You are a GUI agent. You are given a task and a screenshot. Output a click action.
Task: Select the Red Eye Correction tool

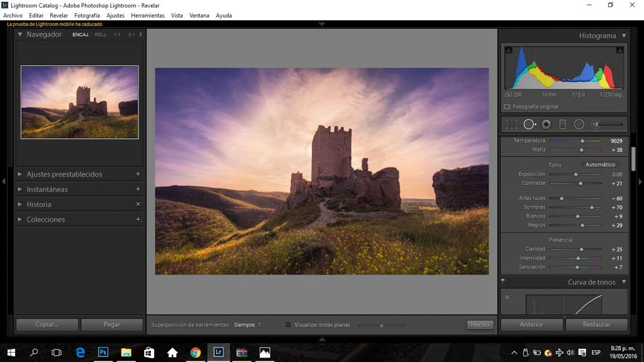click(546, 124)
